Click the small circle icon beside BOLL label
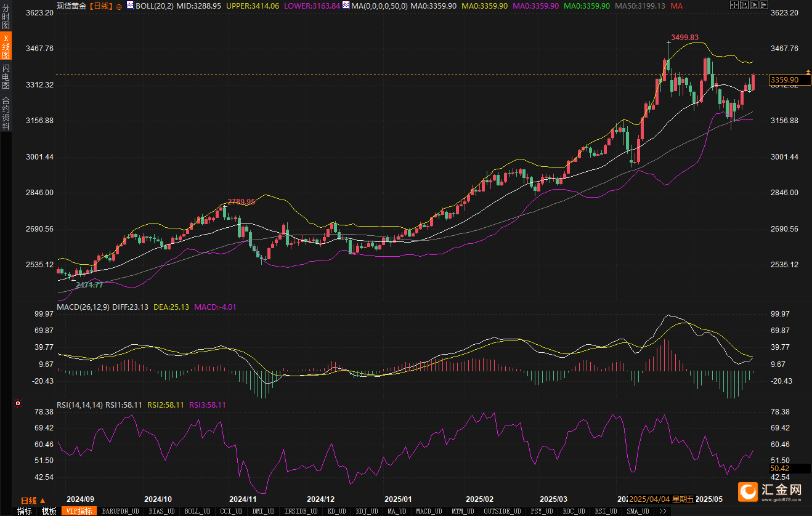 pos(119,6)
